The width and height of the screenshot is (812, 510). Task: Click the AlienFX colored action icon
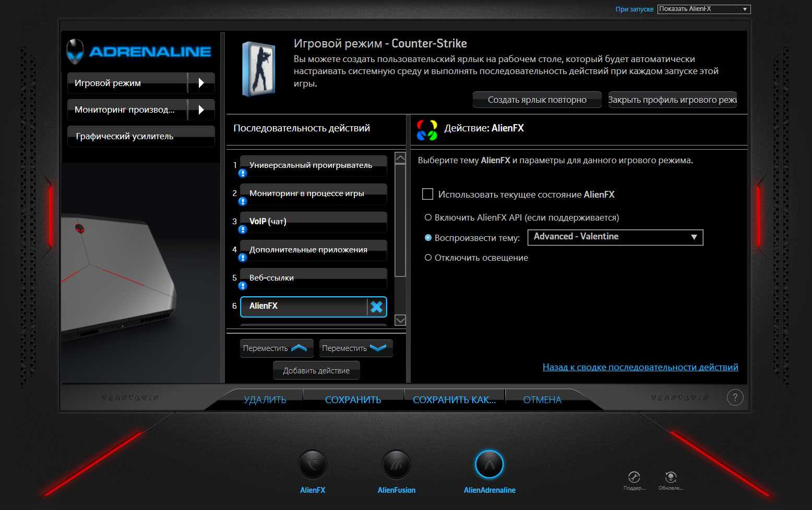(x=427, y=130)
